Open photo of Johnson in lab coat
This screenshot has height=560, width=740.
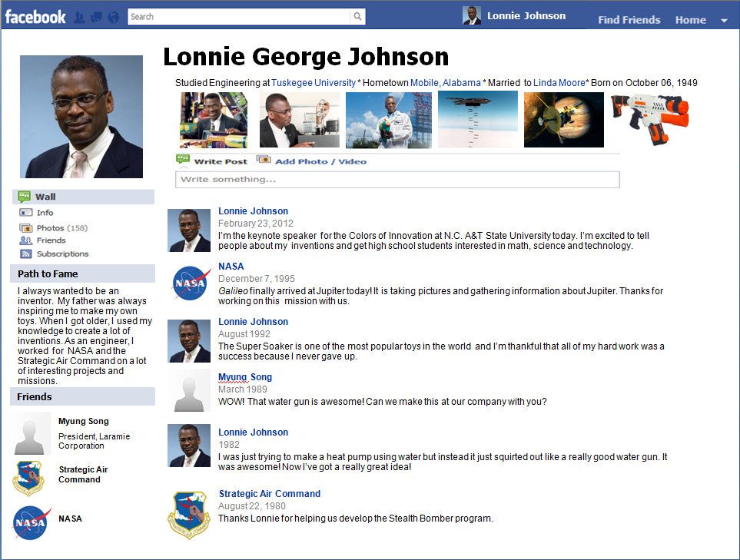pos(388,120)
